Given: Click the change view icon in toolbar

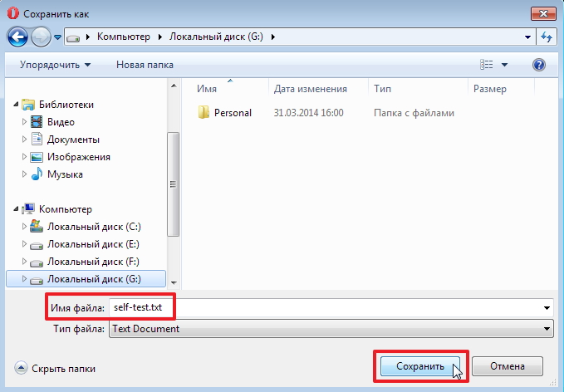Looking at the screenshot, I should pyautogui.click(x=488, y=65).
